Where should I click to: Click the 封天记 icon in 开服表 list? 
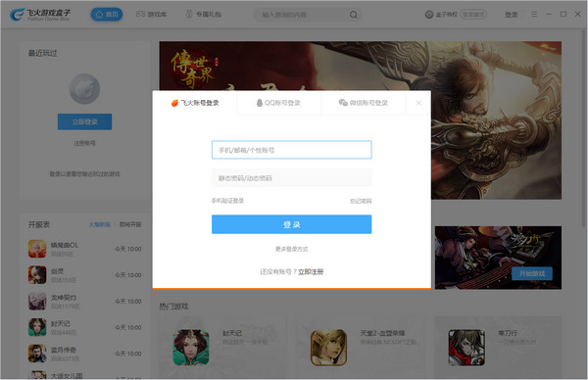(x=37, y=327)
